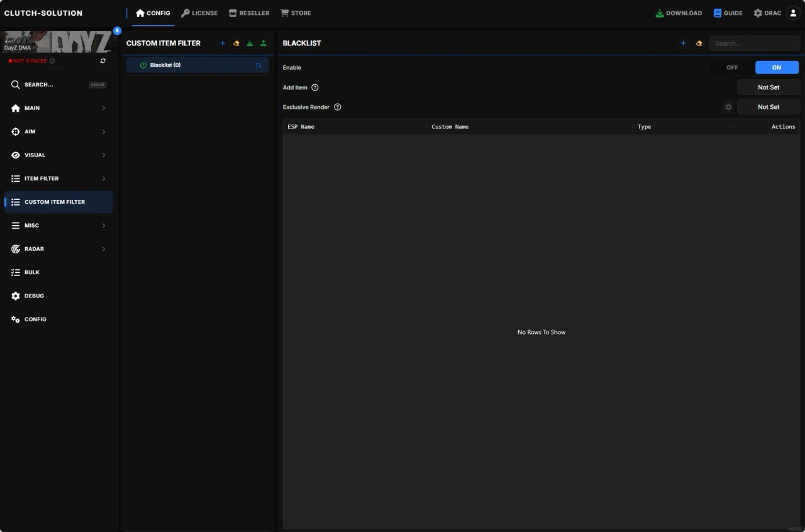The height and width of the screenshot is (532, 805).
Task: Expand the Main section chevron
Action: pos(104,108)
